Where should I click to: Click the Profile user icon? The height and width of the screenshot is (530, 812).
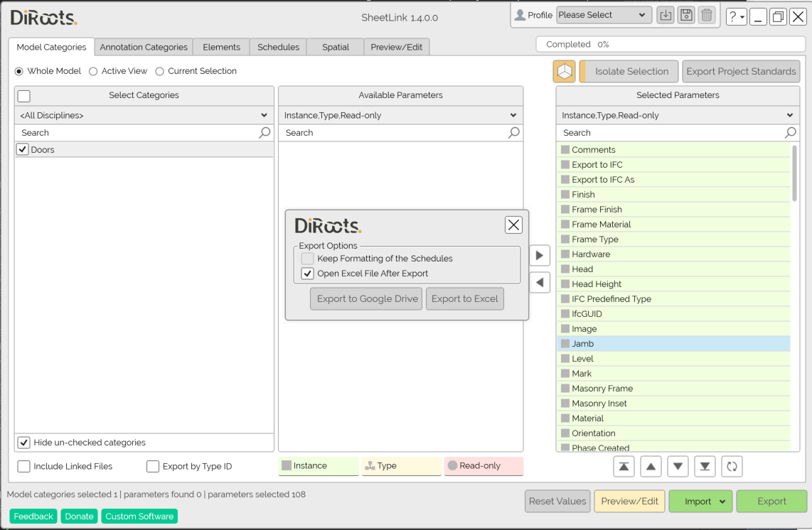[x=520, y=15]
